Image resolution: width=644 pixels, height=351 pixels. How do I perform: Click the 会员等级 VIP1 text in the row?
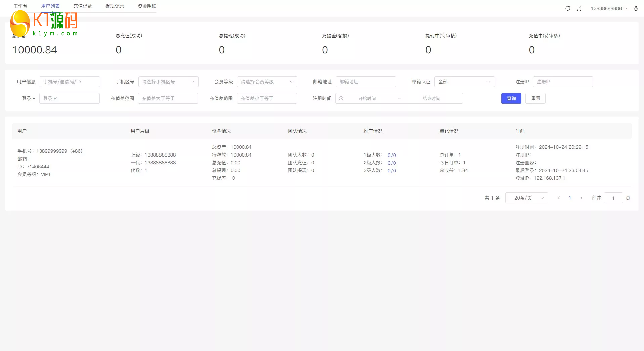pyautogui.click(x=34, y=174)
